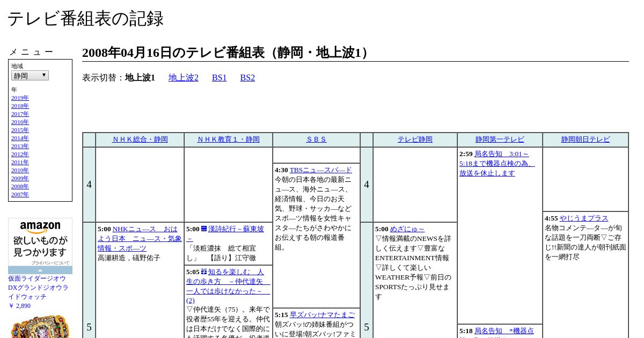
Task: Open the 静岡朝日テレビ channel header link
Action: pos(586,139)
